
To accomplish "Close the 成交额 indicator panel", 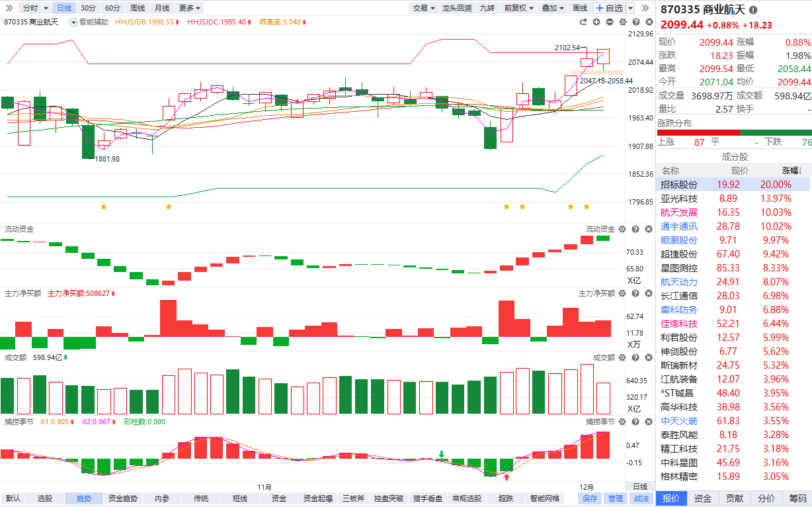I will [647, 357].
